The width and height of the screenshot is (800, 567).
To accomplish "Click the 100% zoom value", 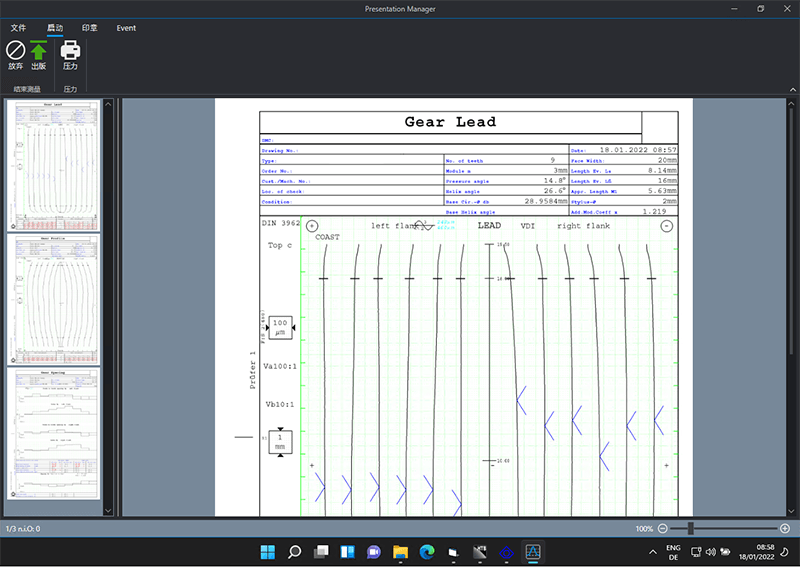I will pyautogui.click(x=644, y=529).
